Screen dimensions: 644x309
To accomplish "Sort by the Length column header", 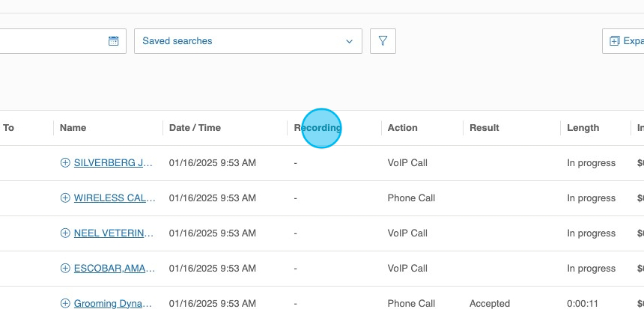I will point(583,128).
